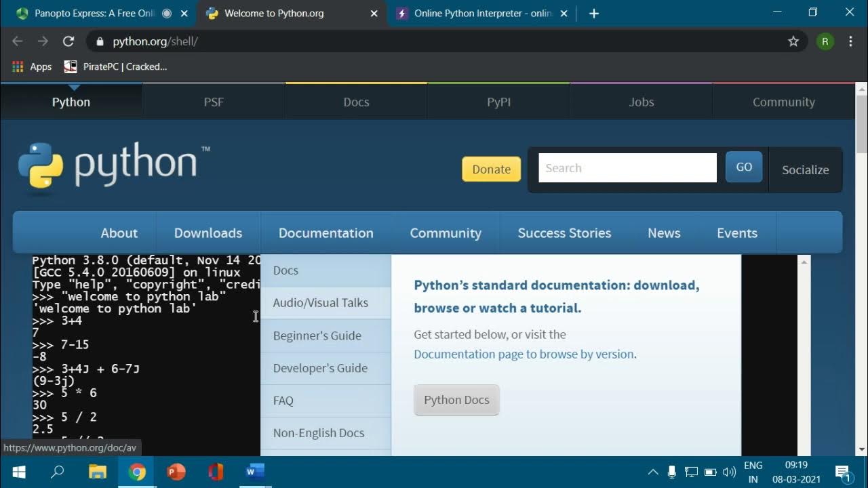868x488 pixels.
Task: Close the Online Python Interpreter tab
Action: (x=564, y=14)
